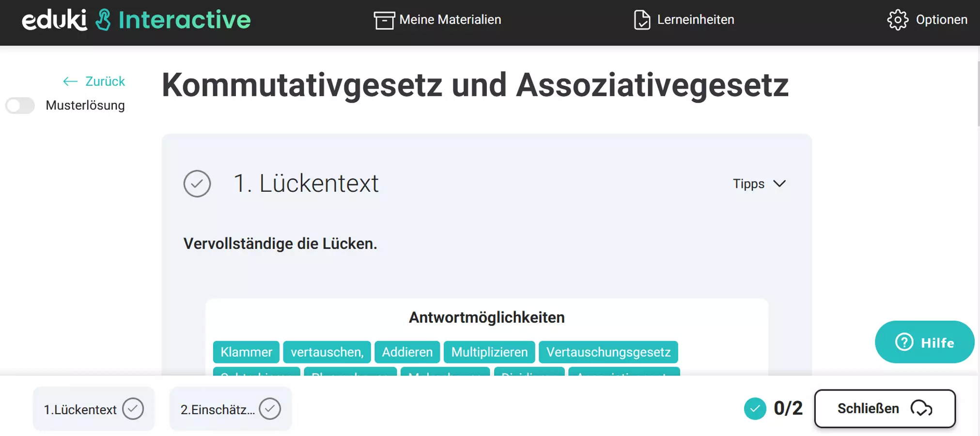Open the Hilfe help button
Screen dimensions: 980x436
click(x=924, y=342)
